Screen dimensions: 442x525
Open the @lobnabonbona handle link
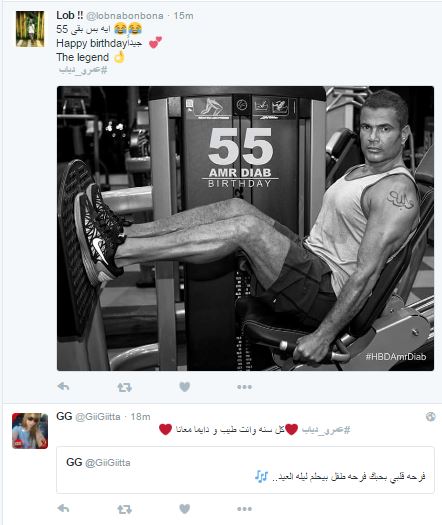(x=125, y=16)
